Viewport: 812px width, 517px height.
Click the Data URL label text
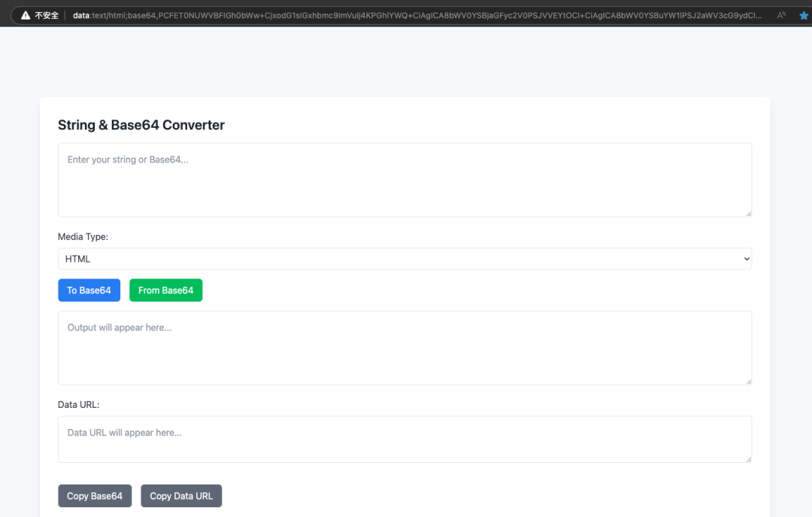(x=78, y=405)
